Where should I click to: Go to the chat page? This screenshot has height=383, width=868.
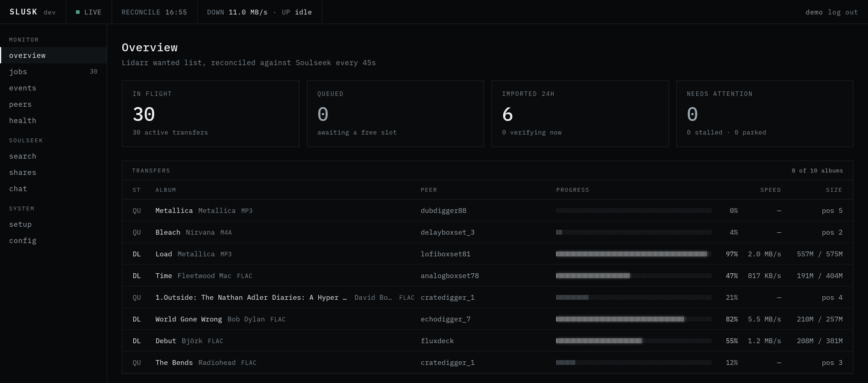[53, 189]
